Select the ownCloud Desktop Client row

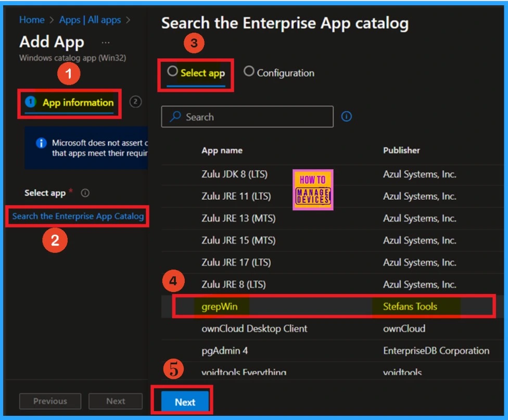(333, 328)
